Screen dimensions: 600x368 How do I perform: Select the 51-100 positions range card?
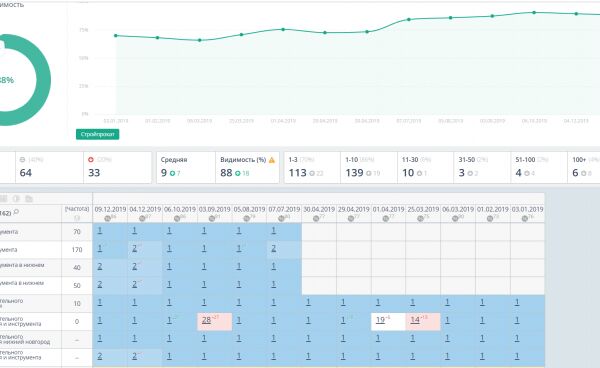539,168
